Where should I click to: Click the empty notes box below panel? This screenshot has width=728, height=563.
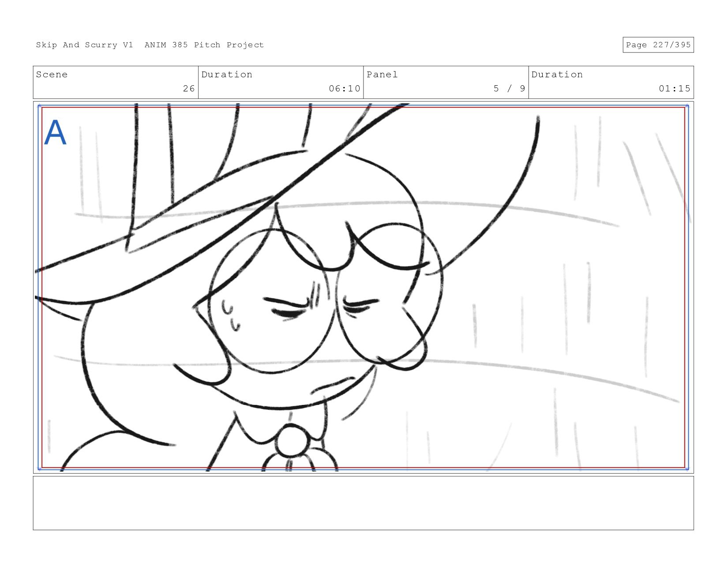(363, 503)
